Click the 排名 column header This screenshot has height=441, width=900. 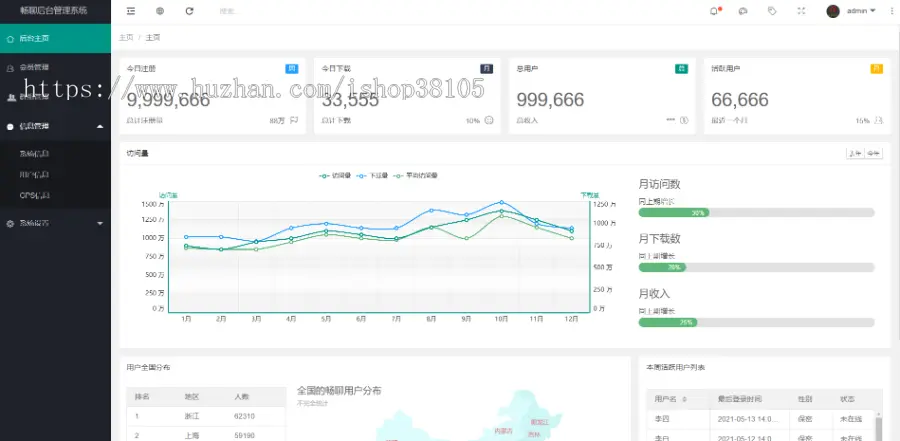(142, 397)
